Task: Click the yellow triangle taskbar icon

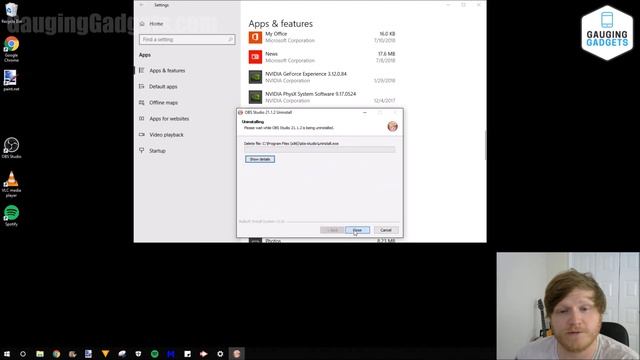Action: pyautogui.click(x=105, y=354)
